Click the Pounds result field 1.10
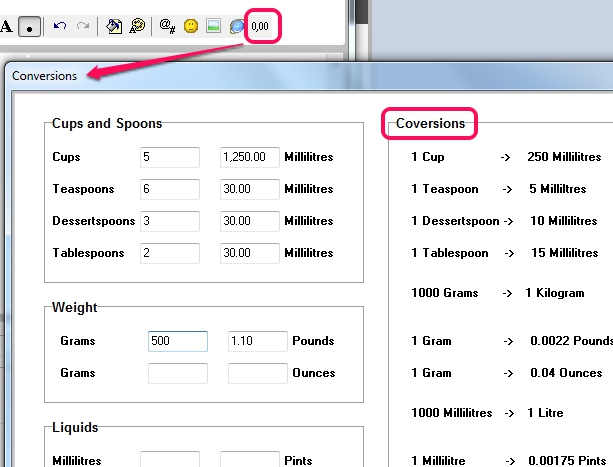This screenshot has width=613, height=467. [x=258, y=341]
